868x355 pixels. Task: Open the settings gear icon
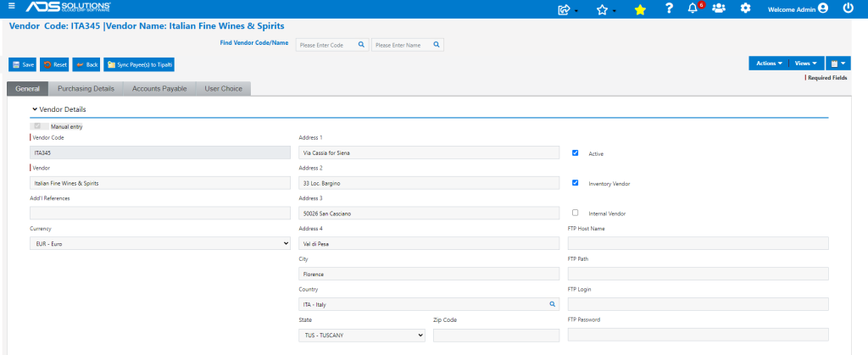[746, 8]
